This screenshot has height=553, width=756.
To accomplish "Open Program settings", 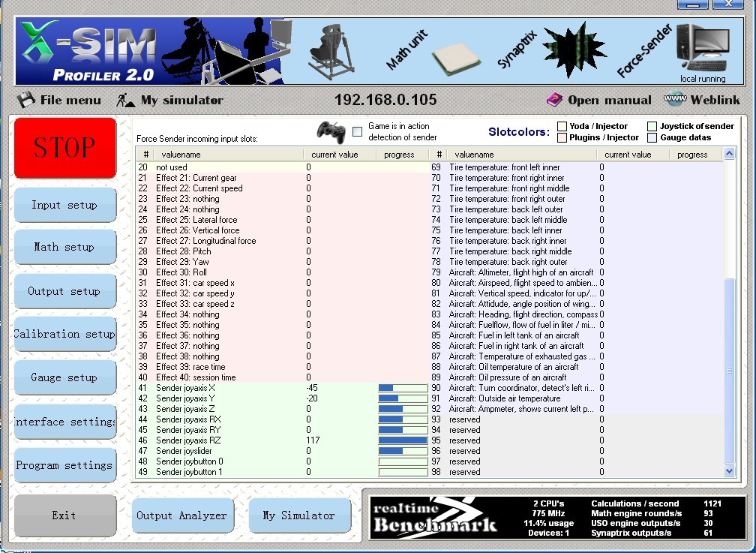I will pos(65,465).
